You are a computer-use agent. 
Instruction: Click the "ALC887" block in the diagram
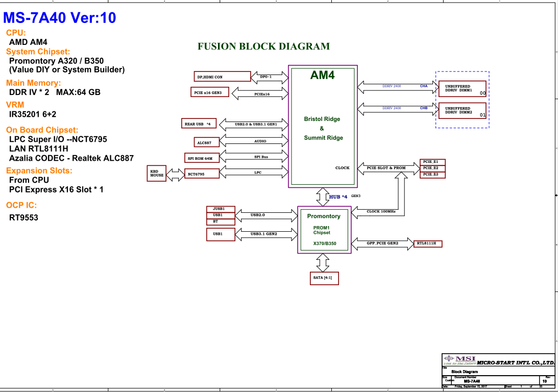206,142
